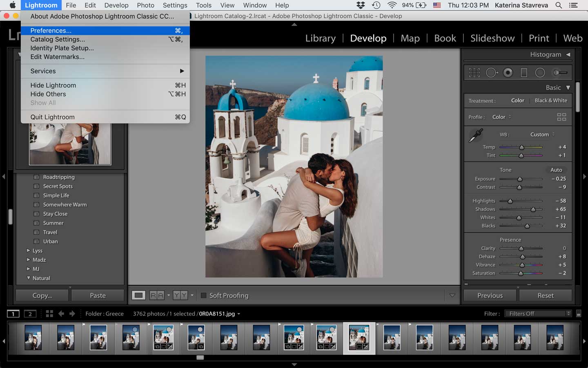
Task: Click the Apple menu icon
Action: (x=13, y=5)
